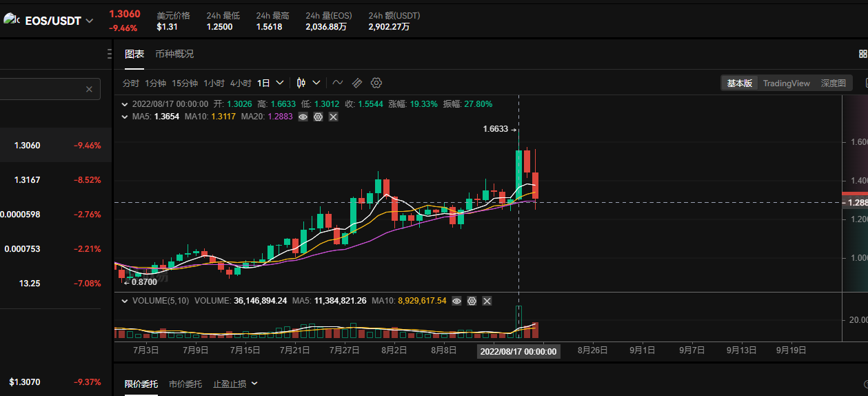Image resolution: width=868 pixels, height=396 pixels.
Task: Select the 分时 time interval
Action: tap(131, 83)
